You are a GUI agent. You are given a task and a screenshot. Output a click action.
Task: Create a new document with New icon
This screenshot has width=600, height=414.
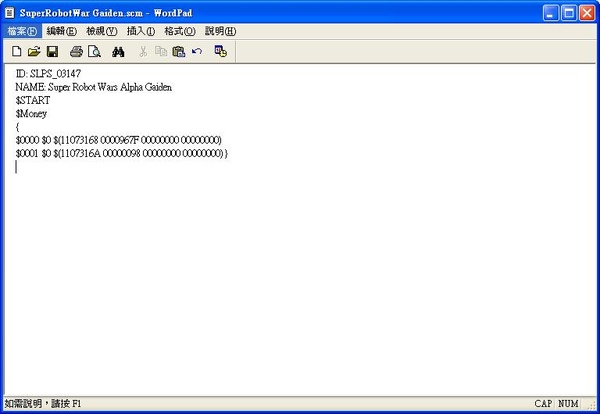coord(16,51)
